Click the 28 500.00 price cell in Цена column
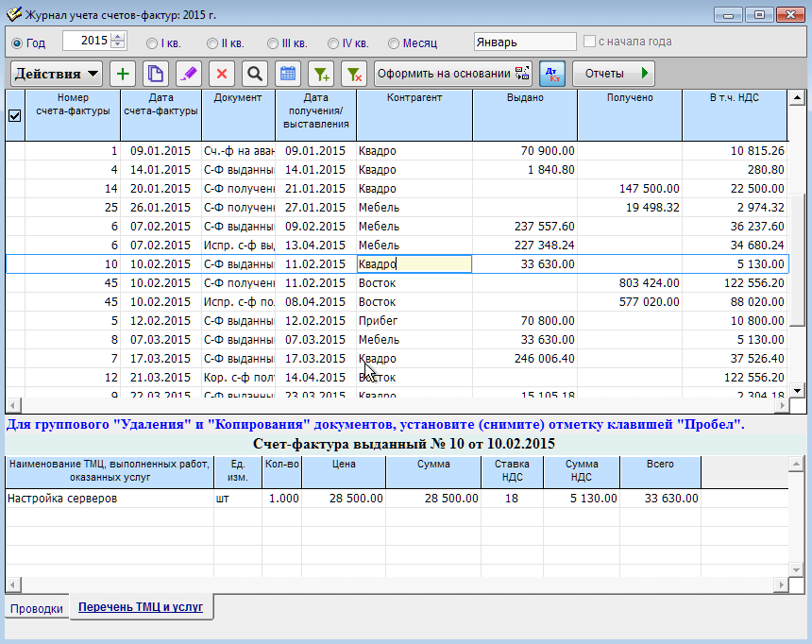The height and width of the screenshot is (644, 812). coord(344,499)
